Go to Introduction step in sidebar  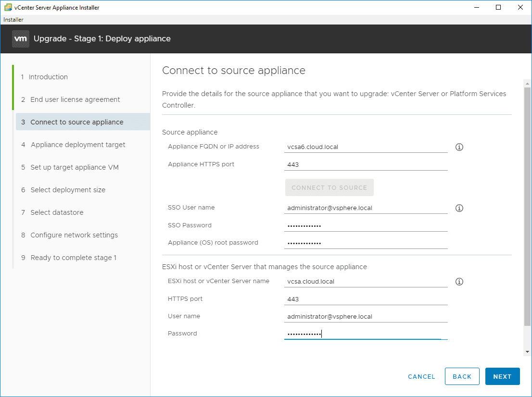(48, 77)
